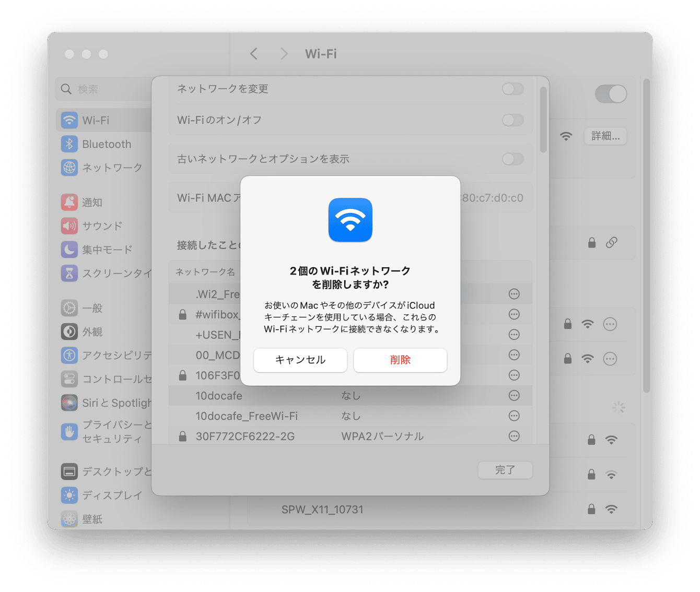Open プライバシーとセキュリティ in the sidebar
The image size is (700, 592).
(x=103, y=432)
